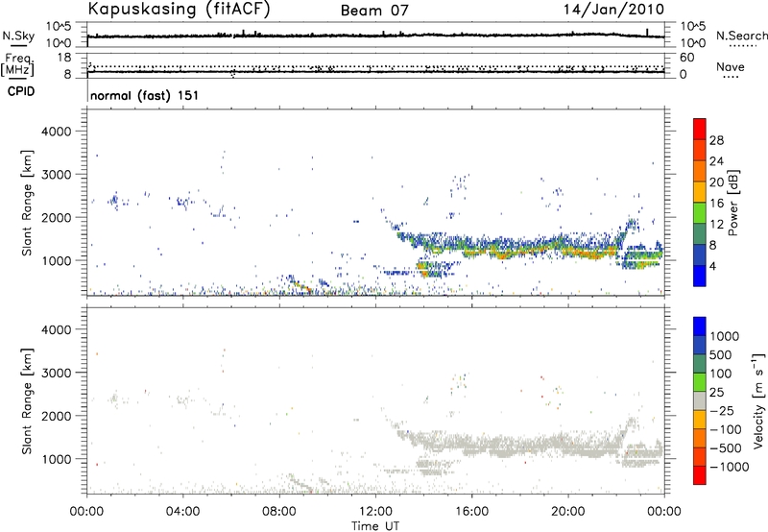Click the bright blue bottom Power colorbar segment

[x=700, y=276]
